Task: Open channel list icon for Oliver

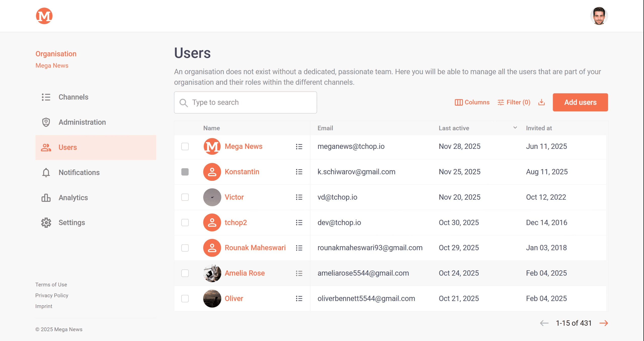Action: tap(299, 298)
